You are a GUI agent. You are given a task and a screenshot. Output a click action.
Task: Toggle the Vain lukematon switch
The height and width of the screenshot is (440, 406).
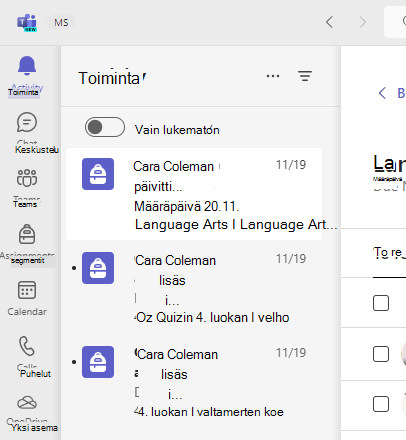pyautogui.click(x=105, y=127)
